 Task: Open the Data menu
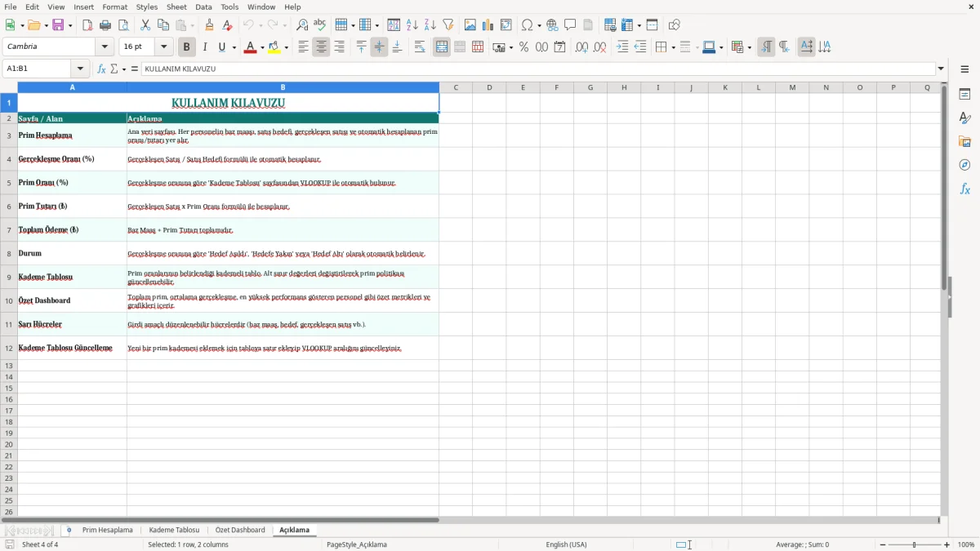click(x=203, y=7)
